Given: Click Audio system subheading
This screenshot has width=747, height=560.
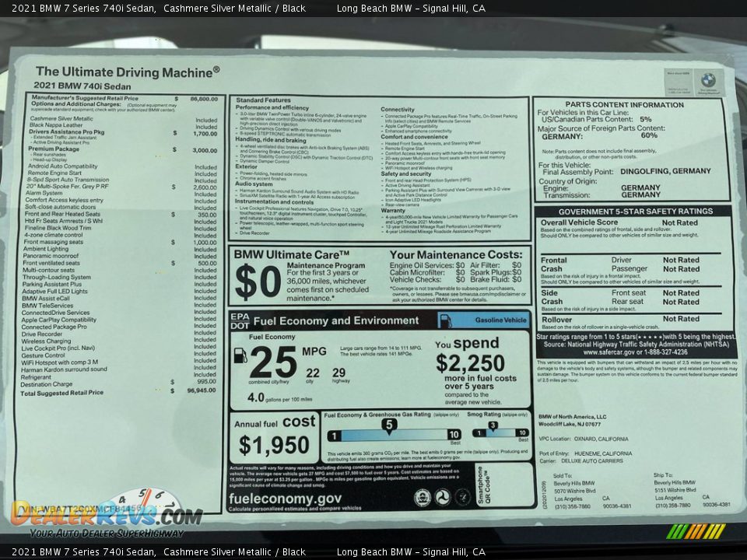Looking at the screenshot, I should coord(254,184).
